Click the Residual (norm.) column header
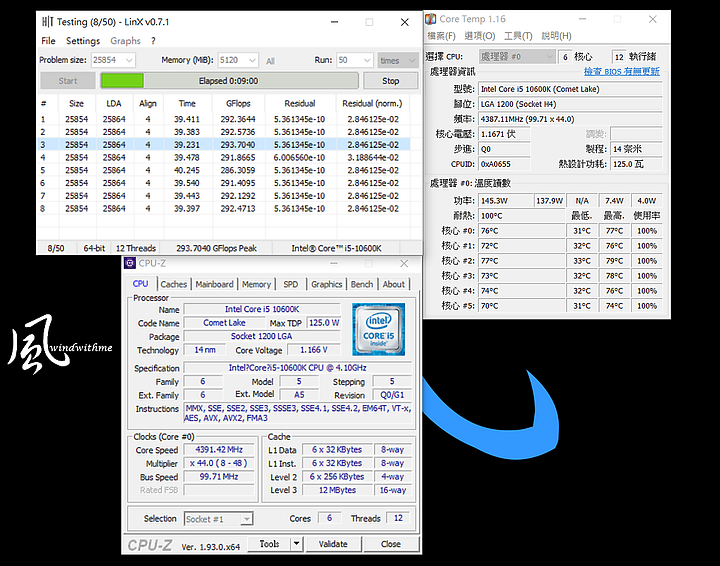 tap(372, 103)
